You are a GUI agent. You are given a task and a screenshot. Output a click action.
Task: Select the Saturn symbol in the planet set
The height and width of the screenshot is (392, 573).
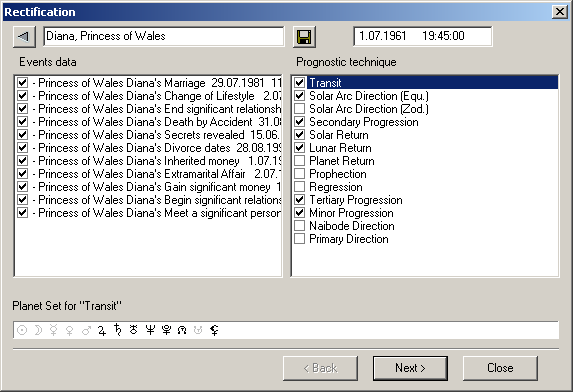point(117,330)
